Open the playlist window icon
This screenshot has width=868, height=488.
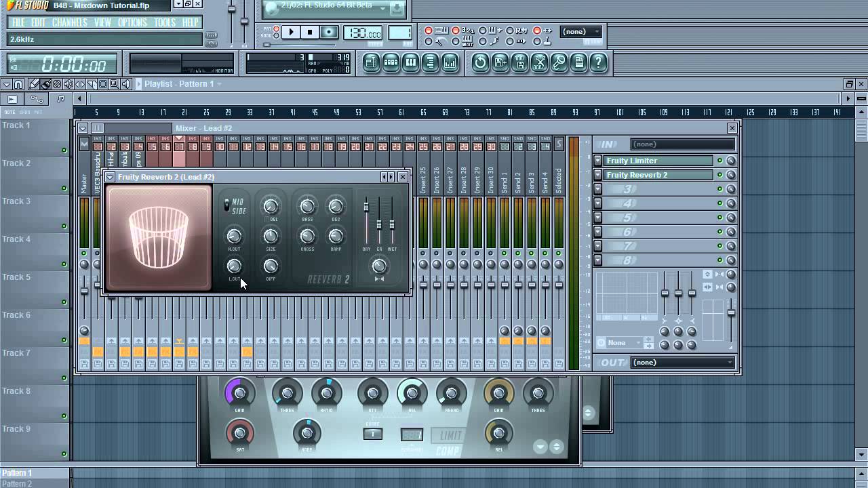(x=371, y=63)
